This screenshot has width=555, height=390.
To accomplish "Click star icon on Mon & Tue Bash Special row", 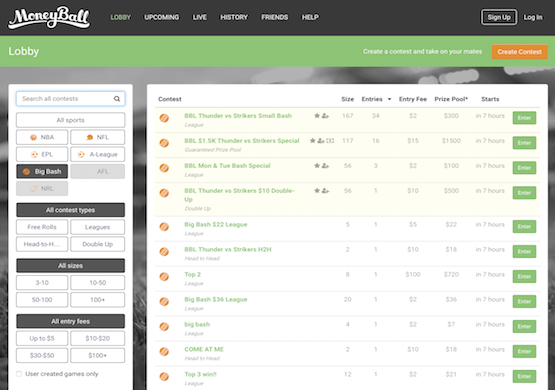I will [x=317, y=166].
